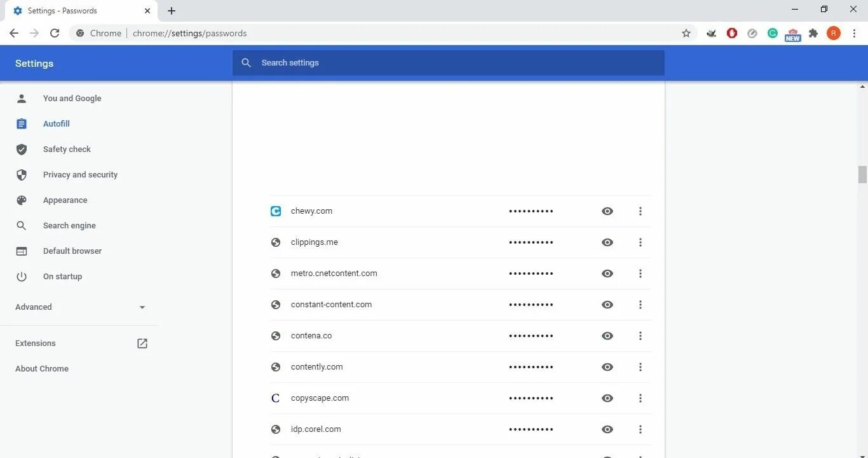Open more actions for clippings.me
Image resolution: width=868 pixels, height=458 pixels.
(641, 242)
